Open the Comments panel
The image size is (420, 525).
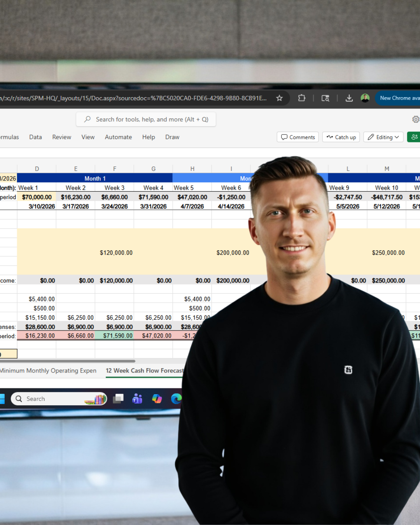click(297, 137)
